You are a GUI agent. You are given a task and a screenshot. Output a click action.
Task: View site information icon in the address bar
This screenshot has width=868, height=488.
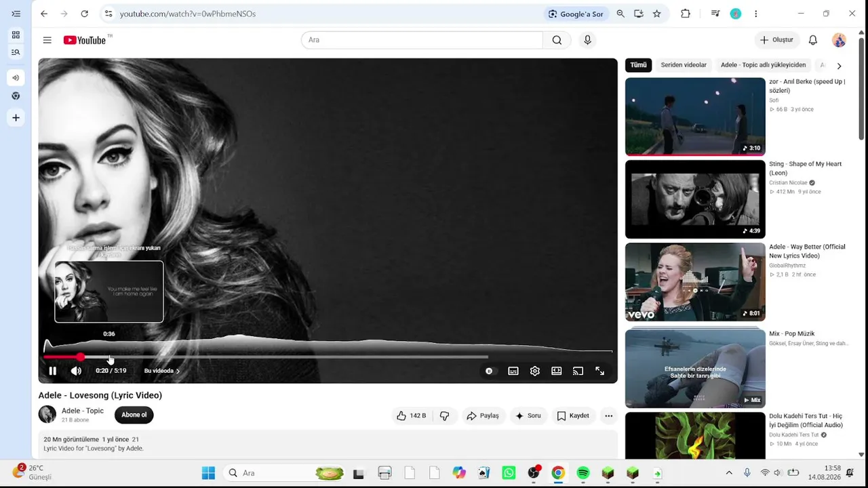click(x=108, y=14)
